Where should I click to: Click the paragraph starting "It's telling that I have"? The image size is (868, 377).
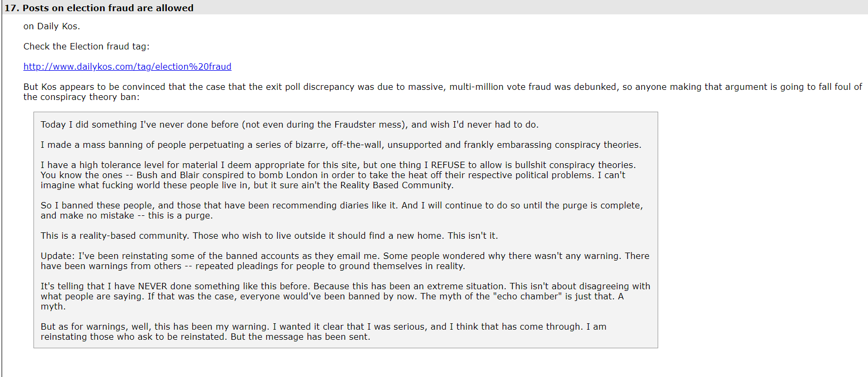(345, 296)
